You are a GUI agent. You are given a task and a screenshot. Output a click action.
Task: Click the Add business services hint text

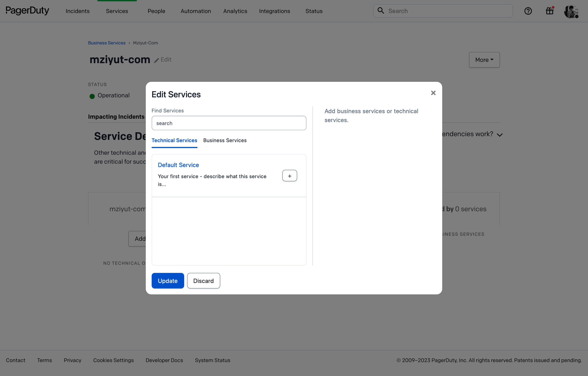click(371, 116)
